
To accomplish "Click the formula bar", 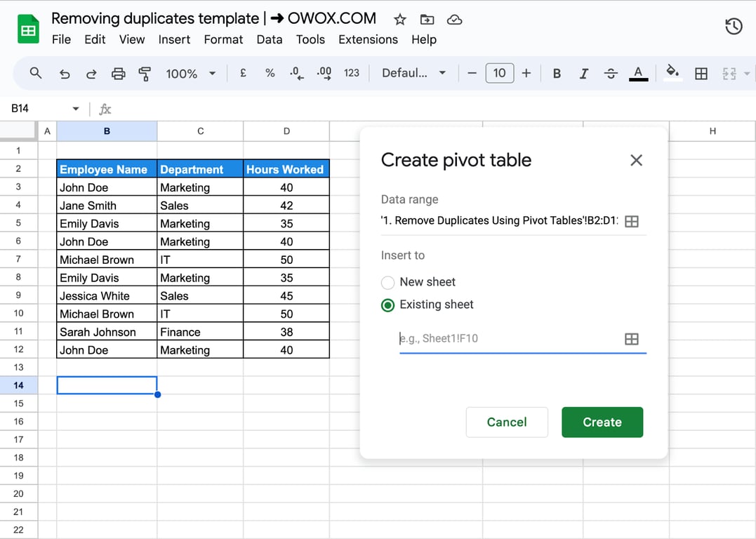I will (x=434, y=109).
